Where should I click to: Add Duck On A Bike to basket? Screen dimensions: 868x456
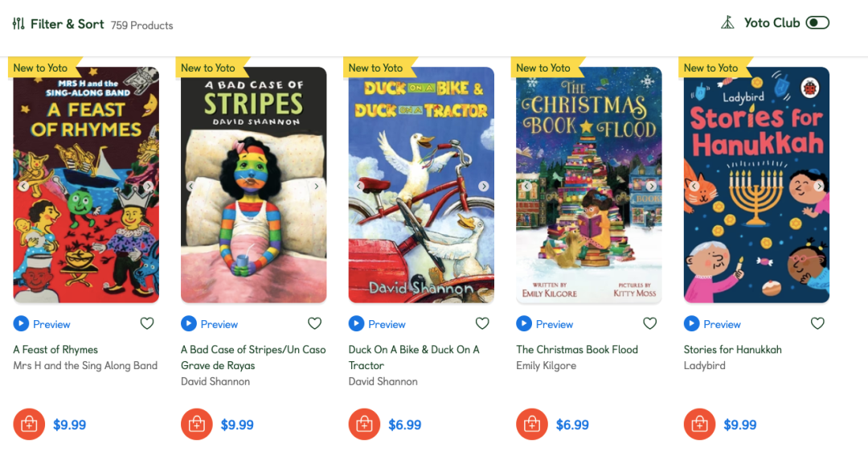[364, 425]
